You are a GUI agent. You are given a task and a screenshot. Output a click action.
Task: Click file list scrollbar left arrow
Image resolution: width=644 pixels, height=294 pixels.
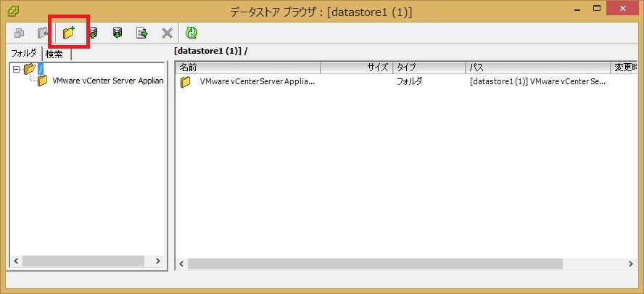tap(182, 264)
